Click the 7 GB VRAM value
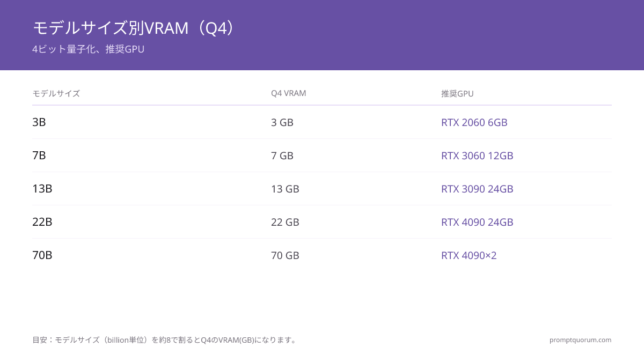The width and height of the screenshot is (644, 362). click(x=282, y=156)
